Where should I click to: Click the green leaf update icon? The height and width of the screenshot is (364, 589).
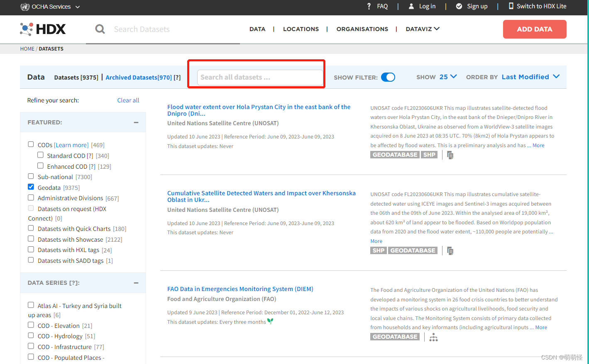[x=270, y=321]
